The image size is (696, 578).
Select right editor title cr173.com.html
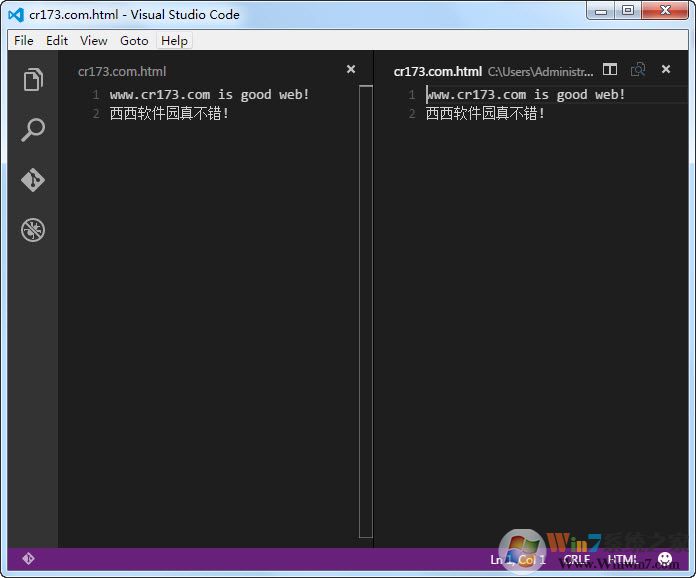click(438, 71)
